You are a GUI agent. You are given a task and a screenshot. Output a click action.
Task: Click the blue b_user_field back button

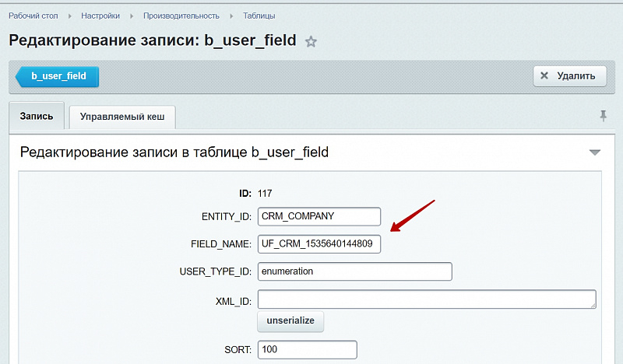[58, 76]
